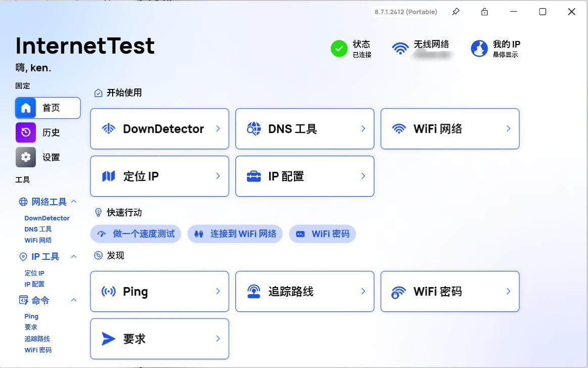Open 追踪路线 from the sidebar menu
The width and height of the screenshot is (588, 368).
[x=37, y=338]
